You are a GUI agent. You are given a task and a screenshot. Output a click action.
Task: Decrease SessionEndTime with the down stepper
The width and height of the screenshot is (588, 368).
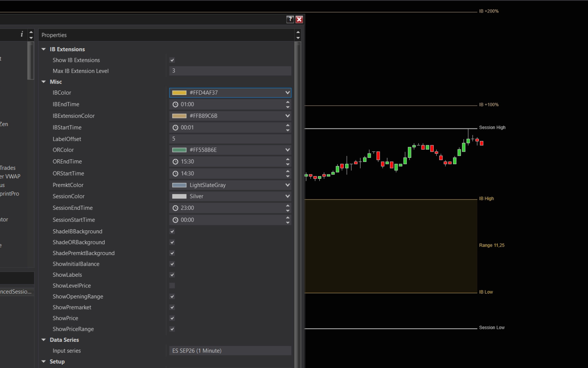[287, 210]
